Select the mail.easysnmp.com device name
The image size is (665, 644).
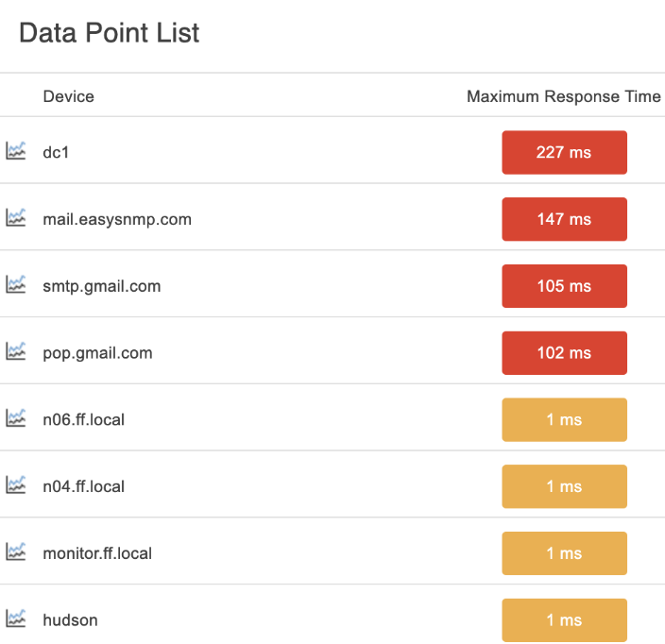(x=117, y=220)
